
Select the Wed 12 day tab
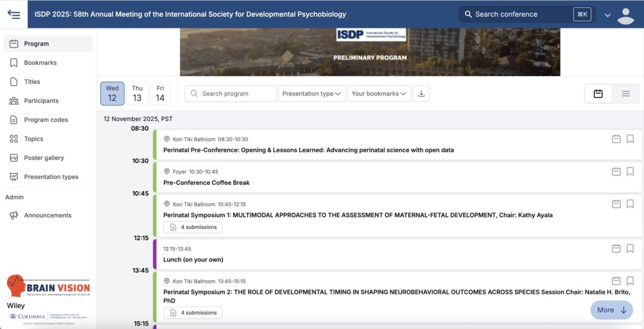[x=112, y=93]
